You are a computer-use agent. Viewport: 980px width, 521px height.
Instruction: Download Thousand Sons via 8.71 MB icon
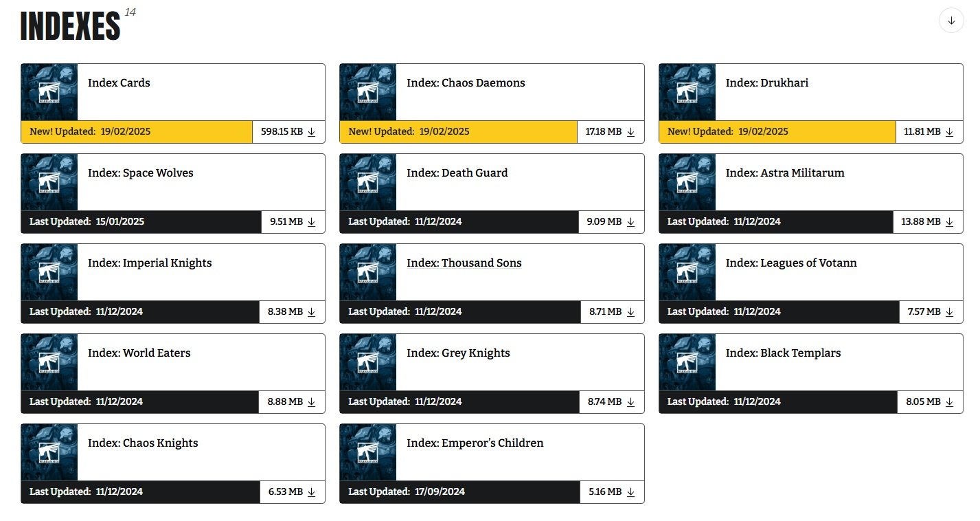pyautogui.click(x=630, y=312)
